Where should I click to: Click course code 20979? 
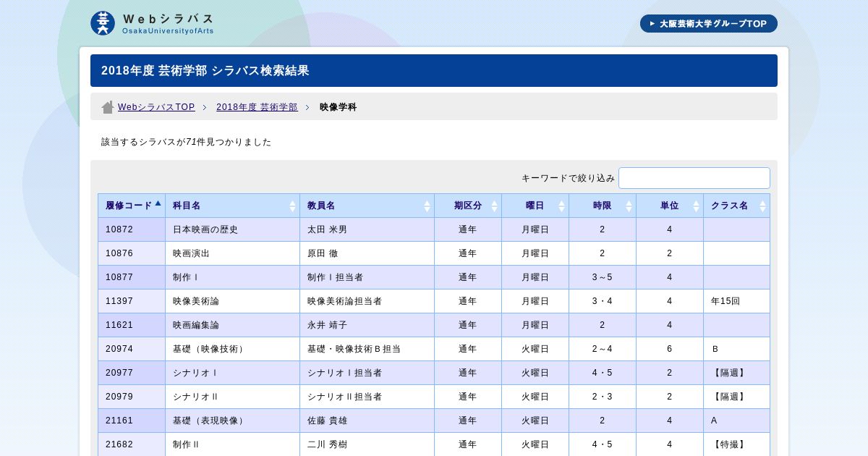(119, 397)
